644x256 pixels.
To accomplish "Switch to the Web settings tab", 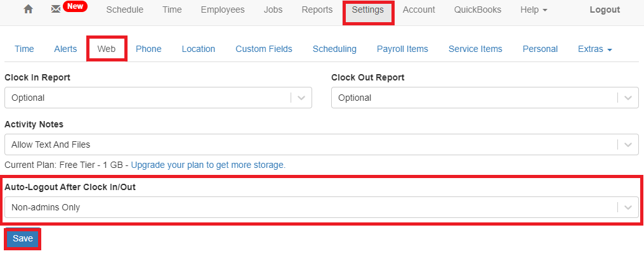I will click(x=107, y=49).
